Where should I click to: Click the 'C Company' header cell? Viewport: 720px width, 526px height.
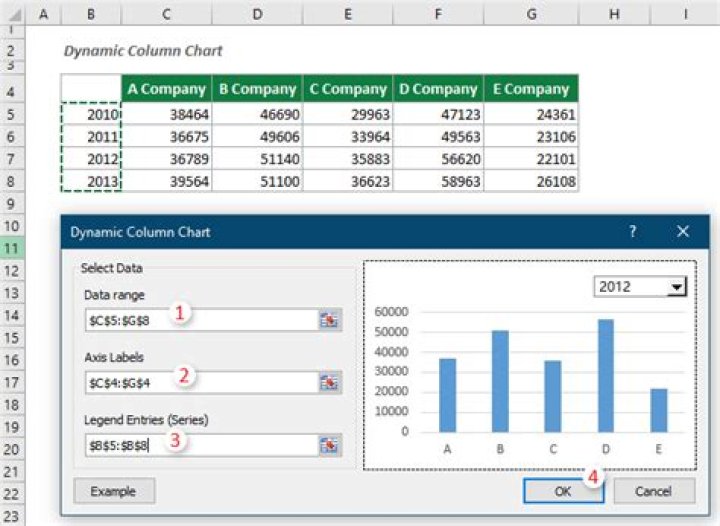pos(348,89)
